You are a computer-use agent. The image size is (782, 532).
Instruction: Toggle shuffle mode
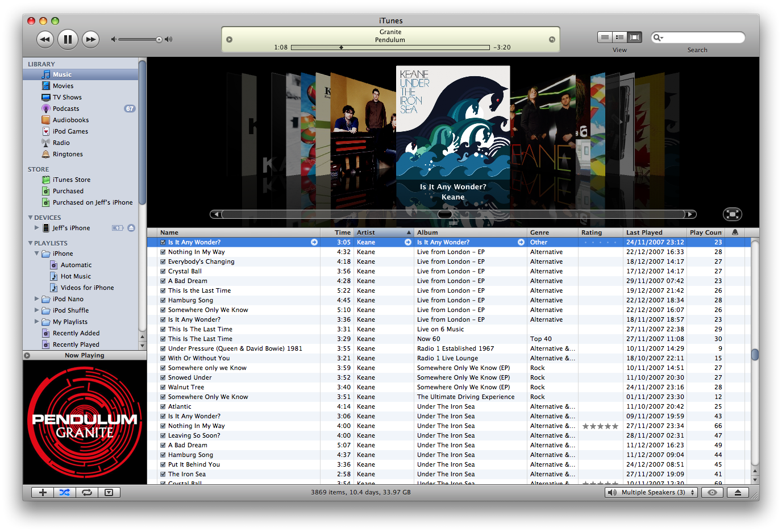point(65,493)
